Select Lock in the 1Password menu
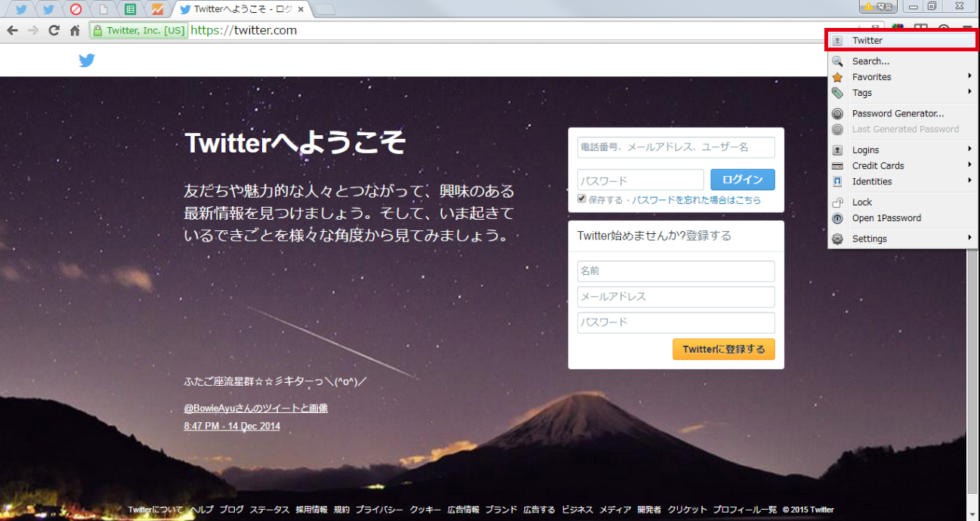Image resolution: width=980 pixels, height=521 pixels. click(x=902, y=202)
